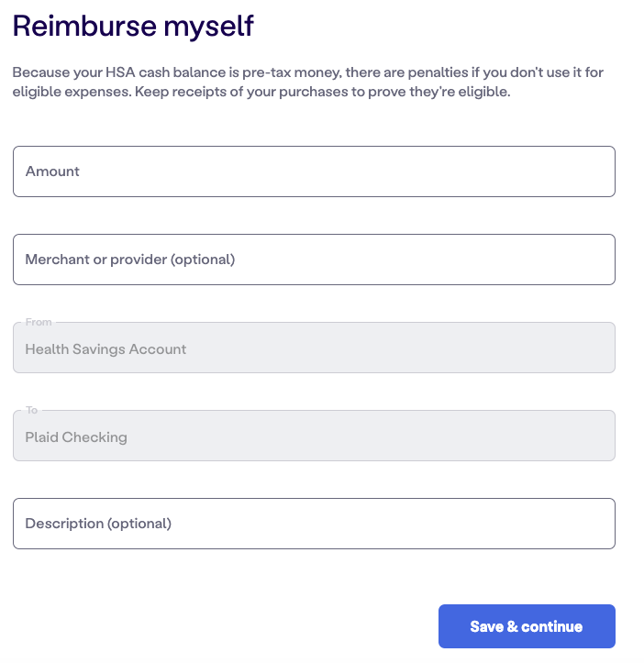Select the Health Savings Account text
Viewport: 644px width, 663px height.
pos(105,349)
